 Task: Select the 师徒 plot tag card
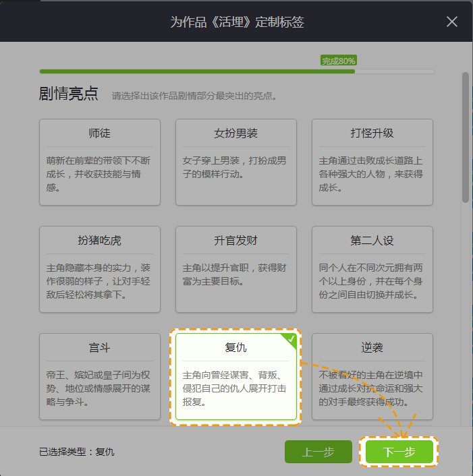coord(100,162)
